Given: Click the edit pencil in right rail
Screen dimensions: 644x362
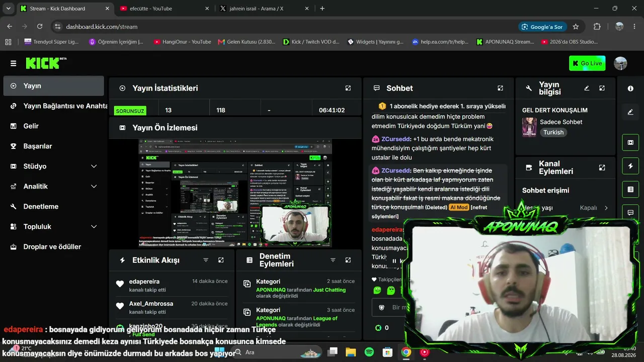Looking at the screenshot, I should coord(630,112).
